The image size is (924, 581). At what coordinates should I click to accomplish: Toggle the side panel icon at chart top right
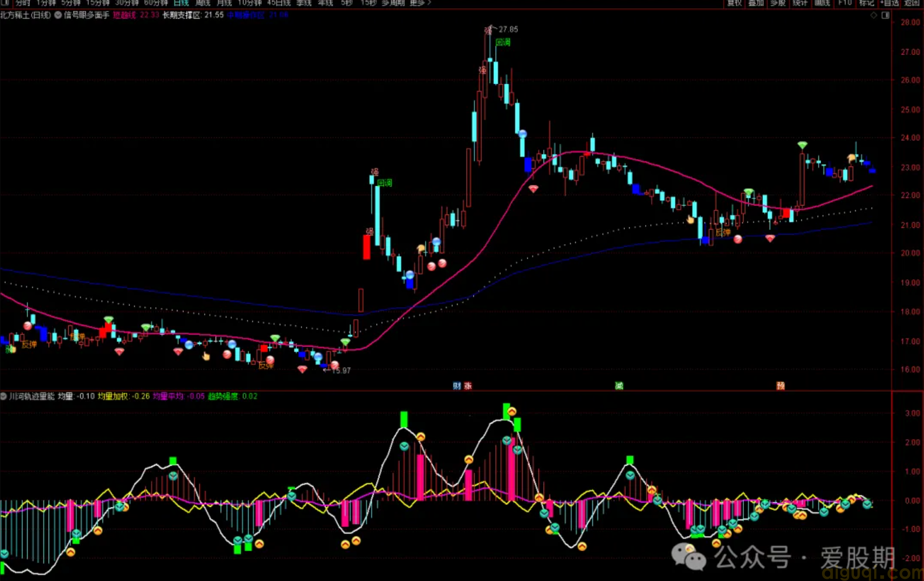[x=885, y=15]
